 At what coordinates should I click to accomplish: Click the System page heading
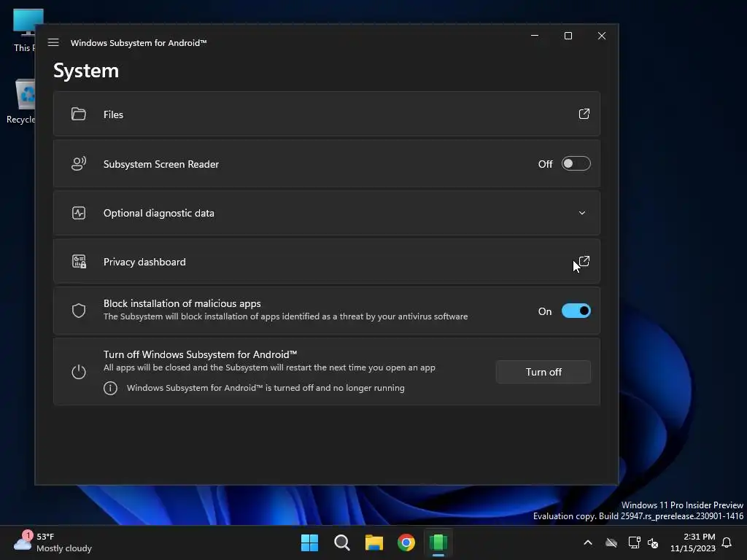[x=86, y=71]
